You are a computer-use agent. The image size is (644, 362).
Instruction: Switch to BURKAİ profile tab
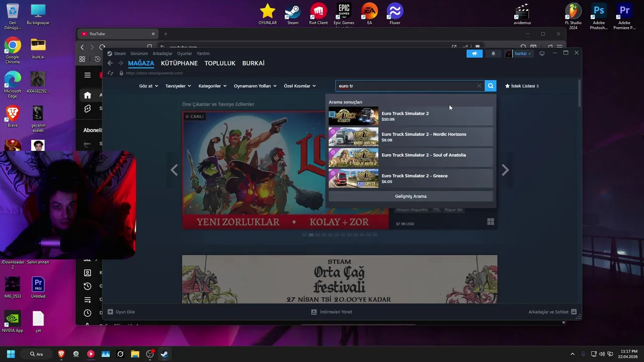[x=253, y=63]
